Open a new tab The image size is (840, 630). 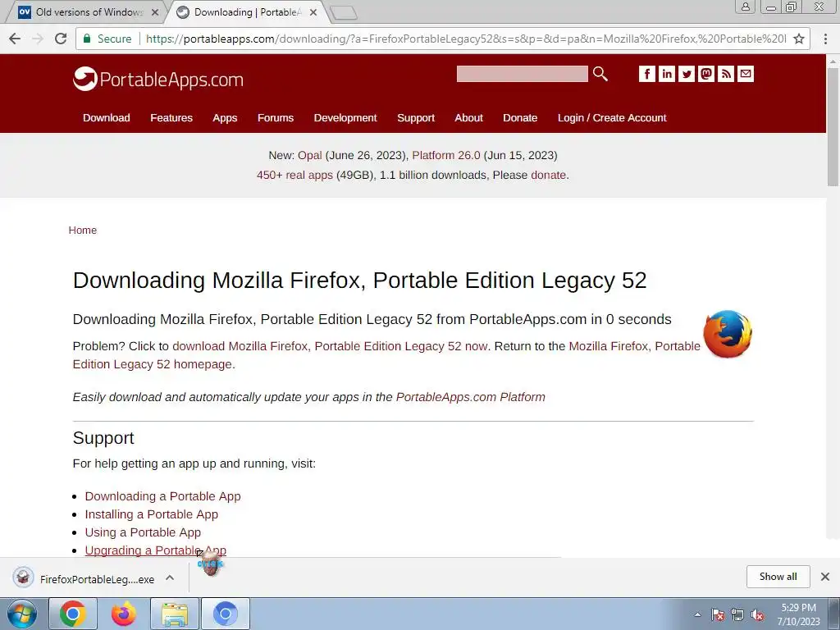[344, 12]
